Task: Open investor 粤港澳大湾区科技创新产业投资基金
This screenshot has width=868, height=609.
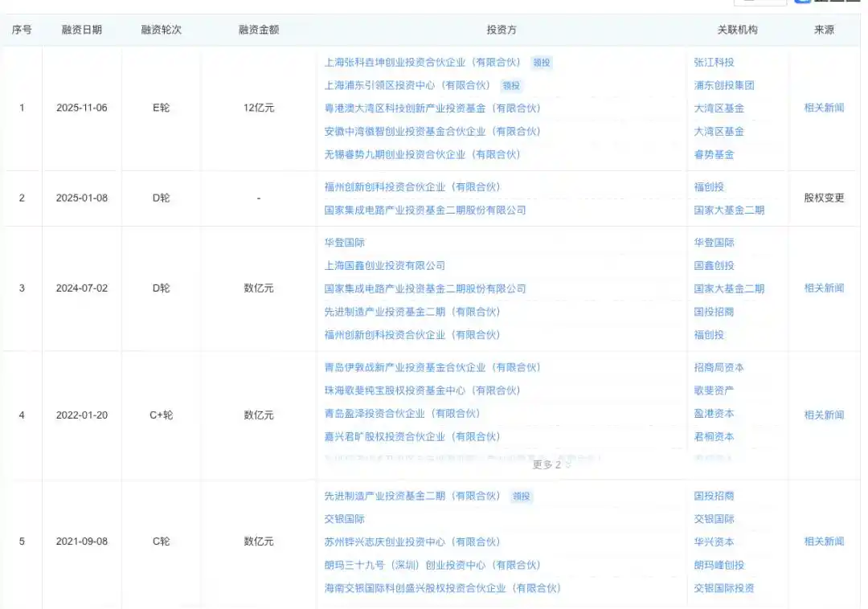Action: coord(432,108)
